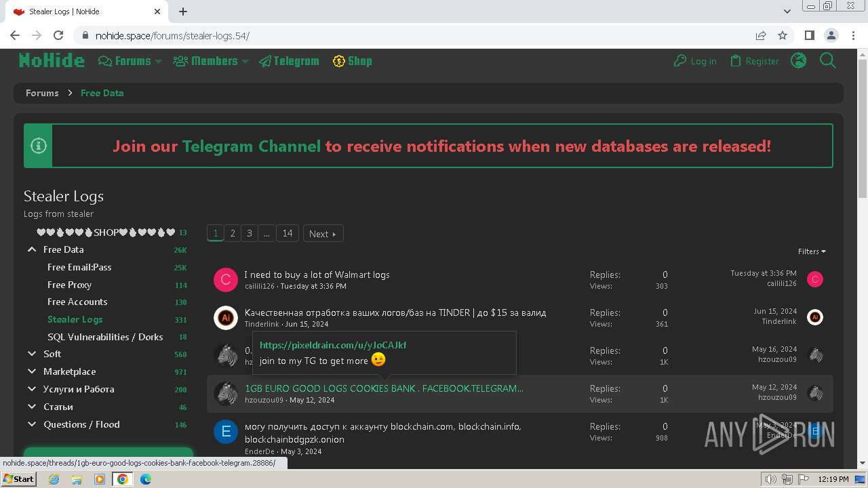This screenshot has height=488, width=868.
Task: Open File Explorer from taskbar
Action: (x=77, y=479)
